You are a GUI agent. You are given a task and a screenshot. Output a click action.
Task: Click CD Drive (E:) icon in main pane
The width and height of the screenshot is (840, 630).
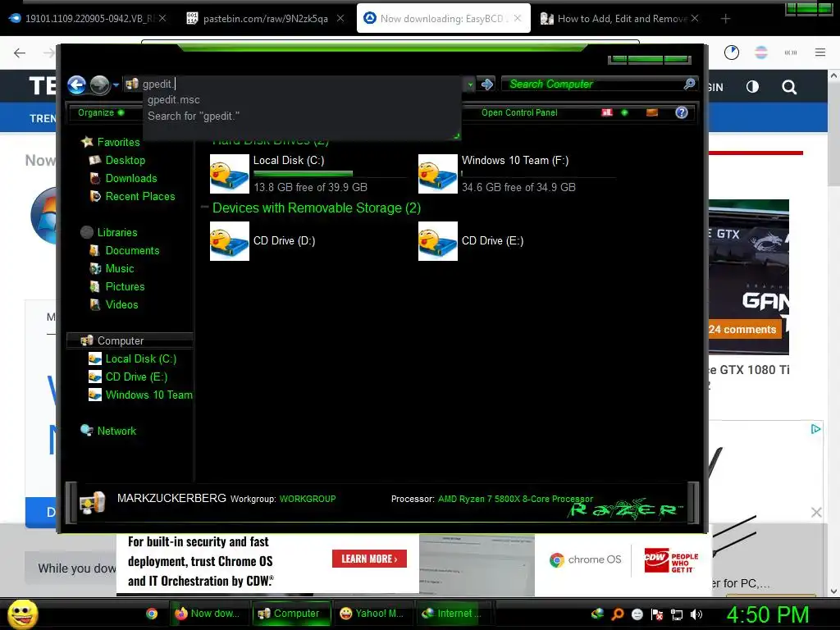tap(438, 241)
